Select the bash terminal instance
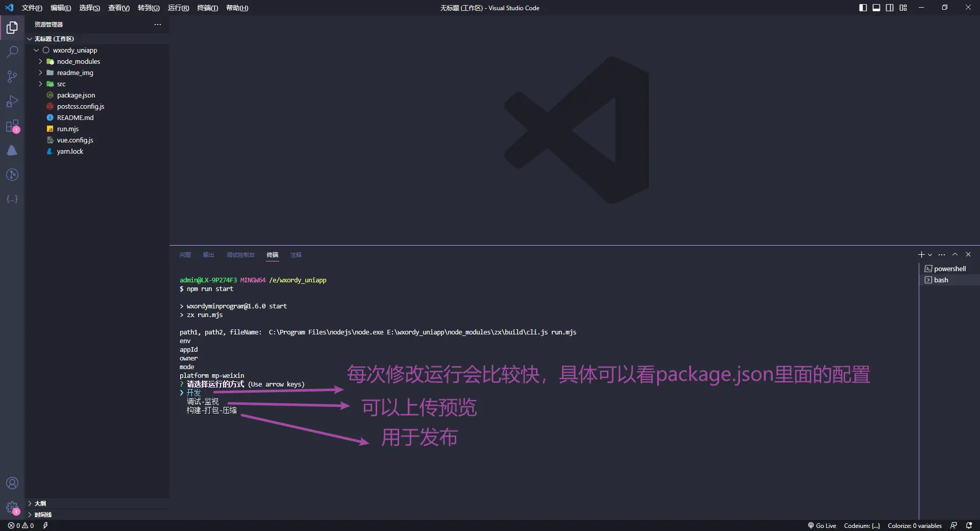The width and height of the screenshot is (980, 531). (949, 280)
